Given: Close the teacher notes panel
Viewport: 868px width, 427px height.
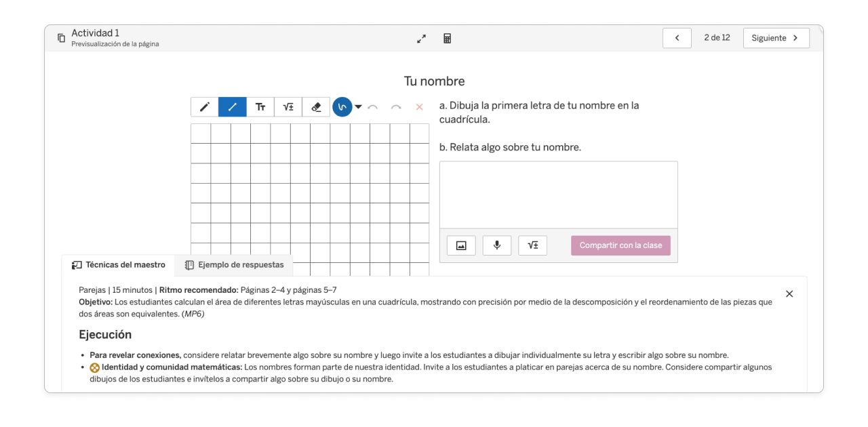Looking at the screenshot, I should (x=789, y=294).
